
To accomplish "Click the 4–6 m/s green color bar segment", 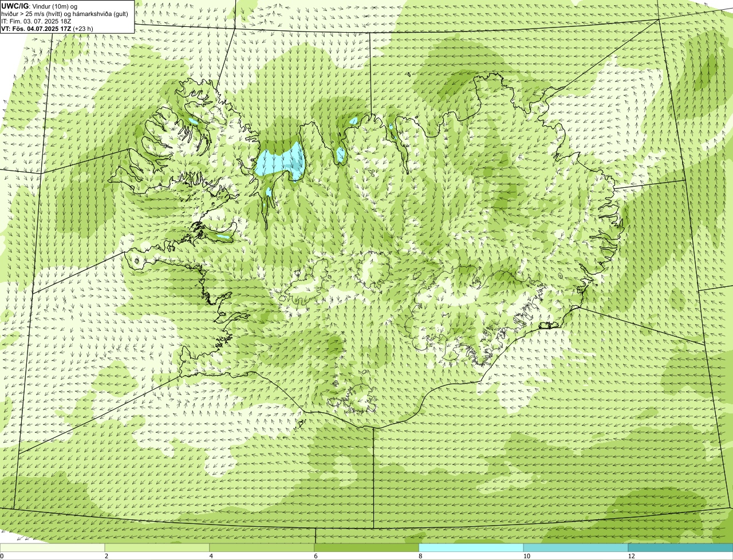I will tap(262, 547).
